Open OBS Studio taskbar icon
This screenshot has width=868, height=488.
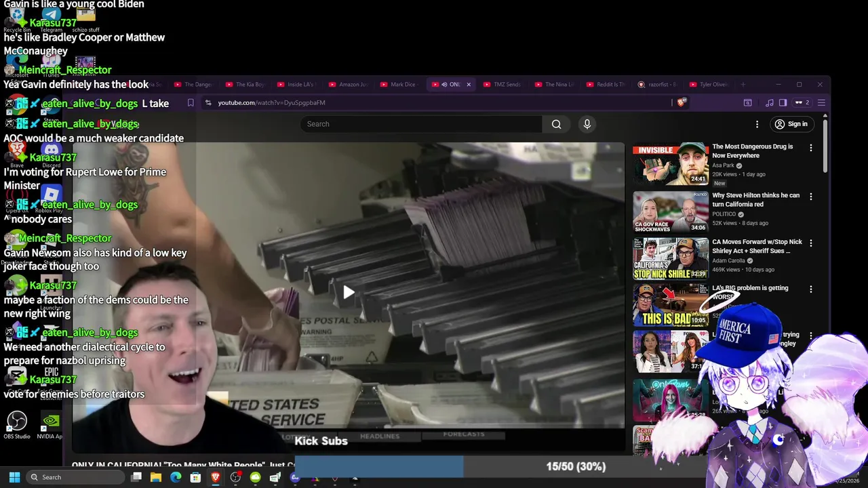[x=235, y=477]
